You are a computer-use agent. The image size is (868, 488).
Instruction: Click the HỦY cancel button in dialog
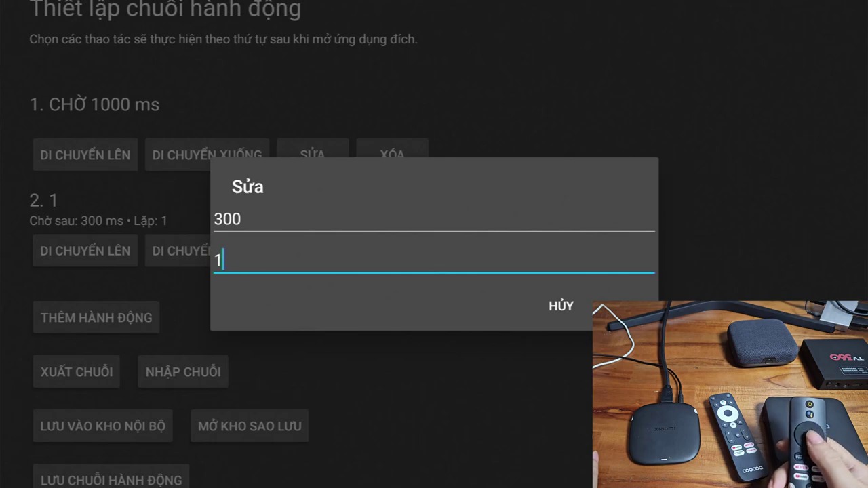[561, 306]
